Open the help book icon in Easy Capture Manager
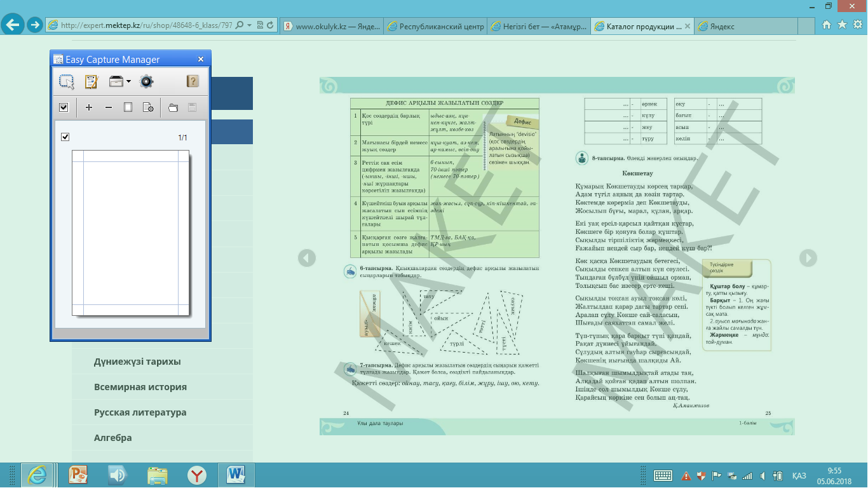 click(193, 81)
